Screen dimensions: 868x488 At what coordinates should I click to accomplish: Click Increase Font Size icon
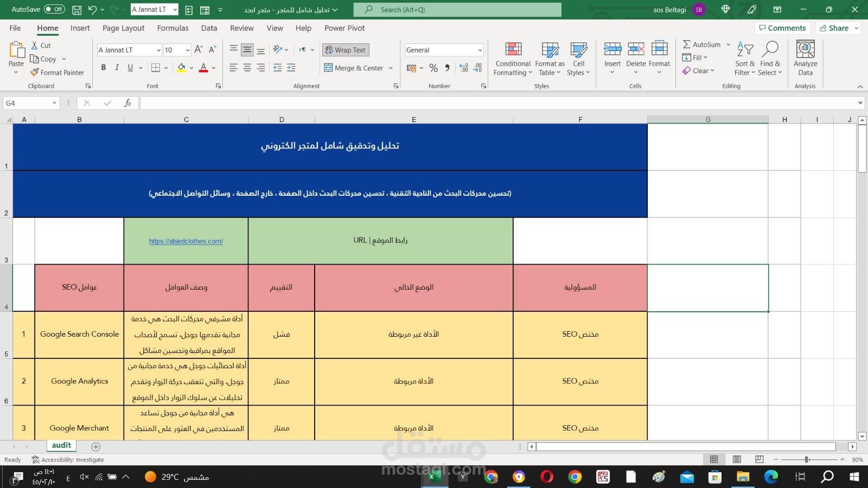coord(199,50)
